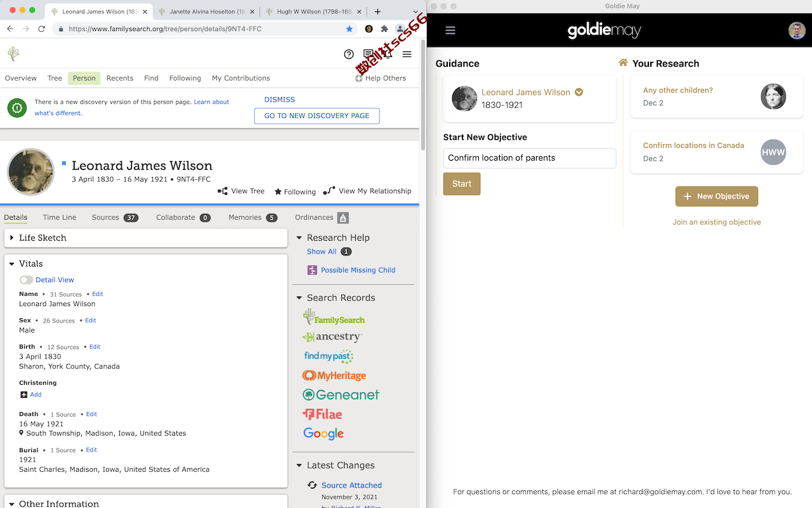Open the Goldie May hamburger menu
Viewport: 812px width, 508px height.
click(450, 30)
